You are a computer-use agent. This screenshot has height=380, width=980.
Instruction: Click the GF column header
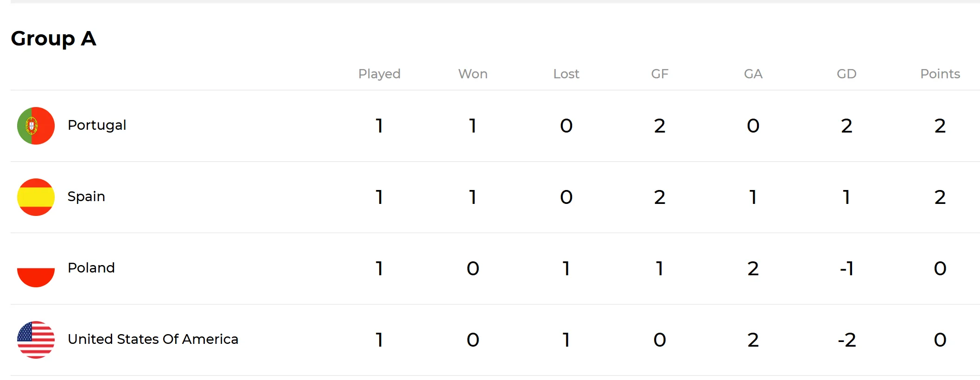[660, 74]
